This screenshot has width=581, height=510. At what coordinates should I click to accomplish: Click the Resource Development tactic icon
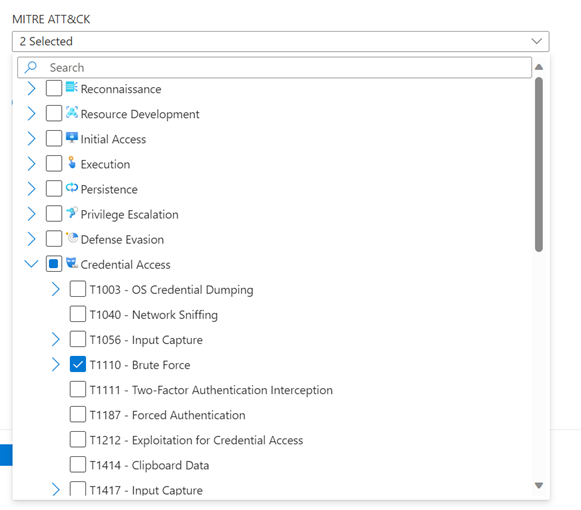click(72, 112)
